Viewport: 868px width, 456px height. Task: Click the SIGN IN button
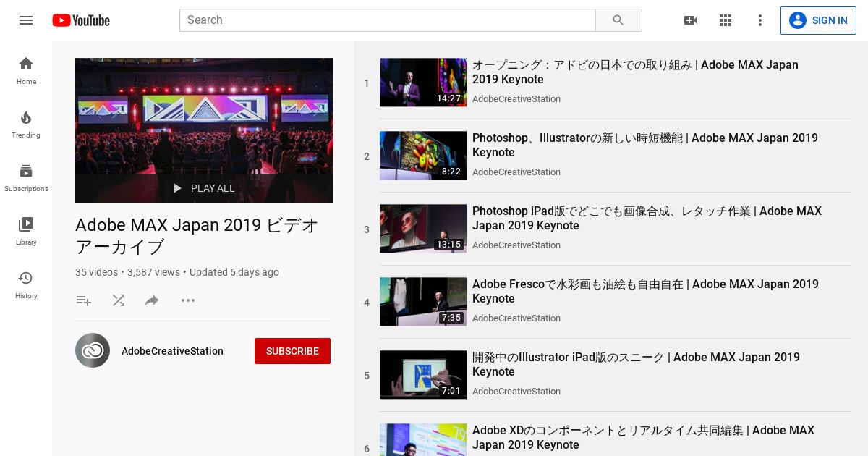click(818, 20)
